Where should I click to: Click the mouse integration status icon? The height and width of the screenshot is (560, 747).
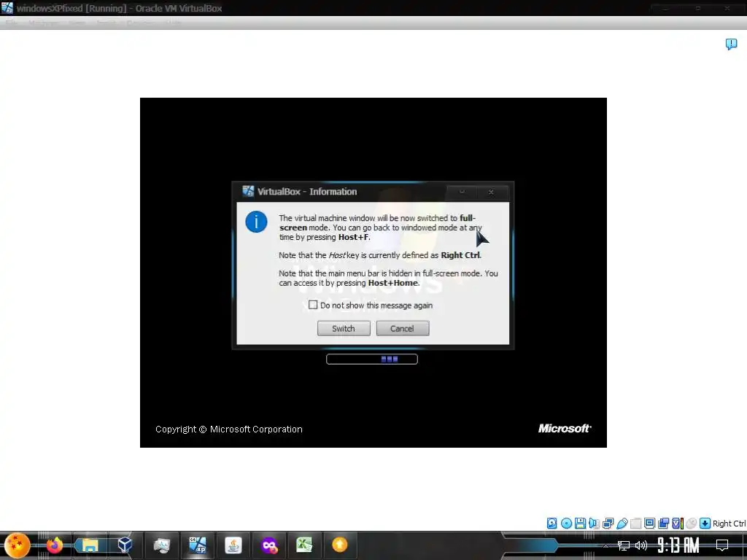pyautogui.click(x=692, y=524)
